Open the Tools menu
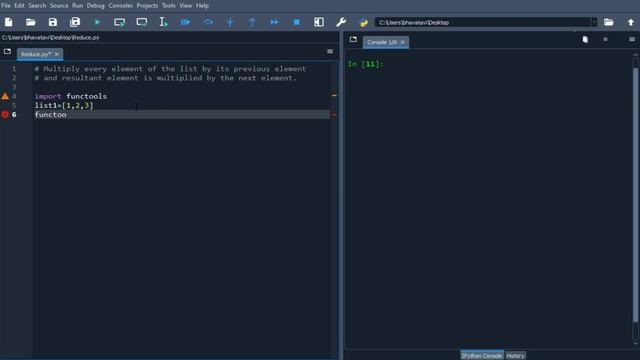This screenshot has height=360, width=640. [x=169, y=6]
